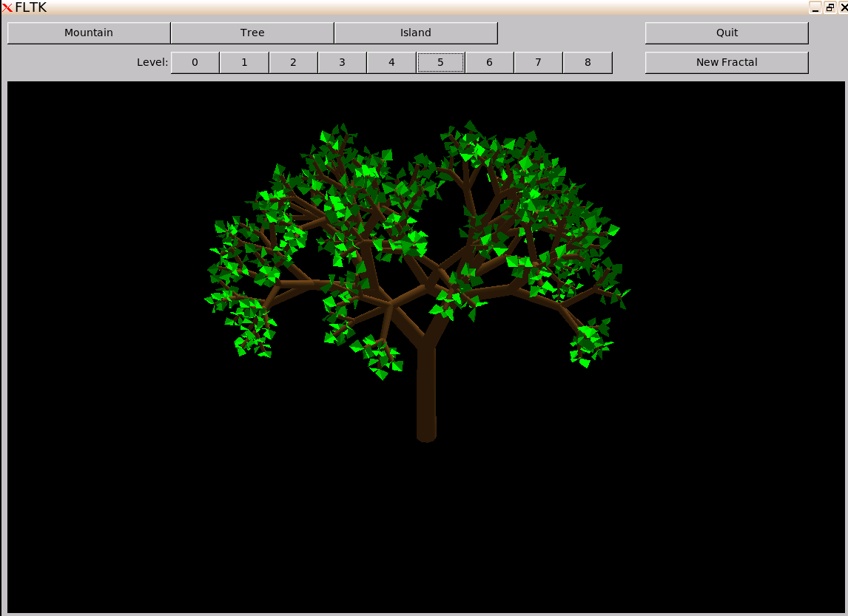Set maximum level 8
The width and height of the screenshot is (848, 616).
[x=588, y=62]
